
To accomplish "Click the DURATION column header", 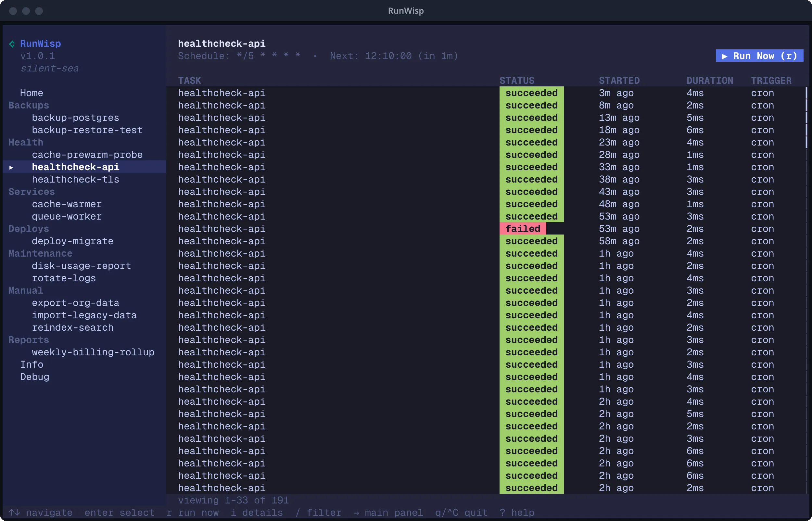I will click(x=710, y=81).
